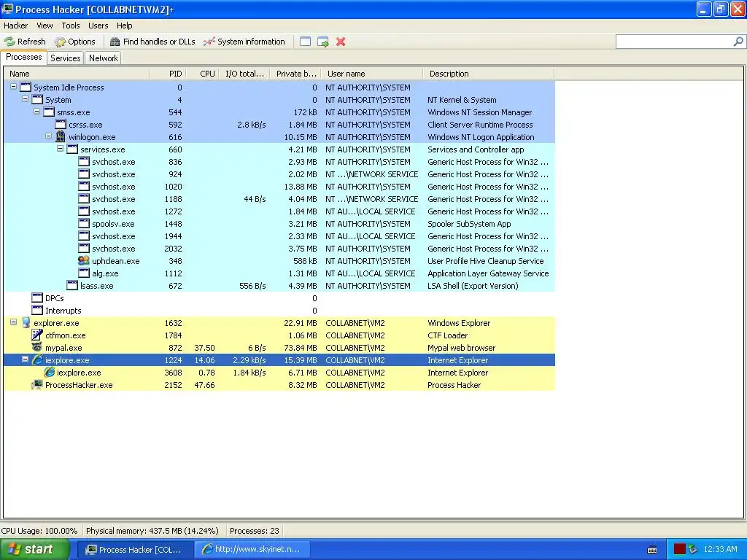This screenshot has height=560, width=747.
Task: Click the ctfmon.exe pencil icon
Action: pos(37,335)
